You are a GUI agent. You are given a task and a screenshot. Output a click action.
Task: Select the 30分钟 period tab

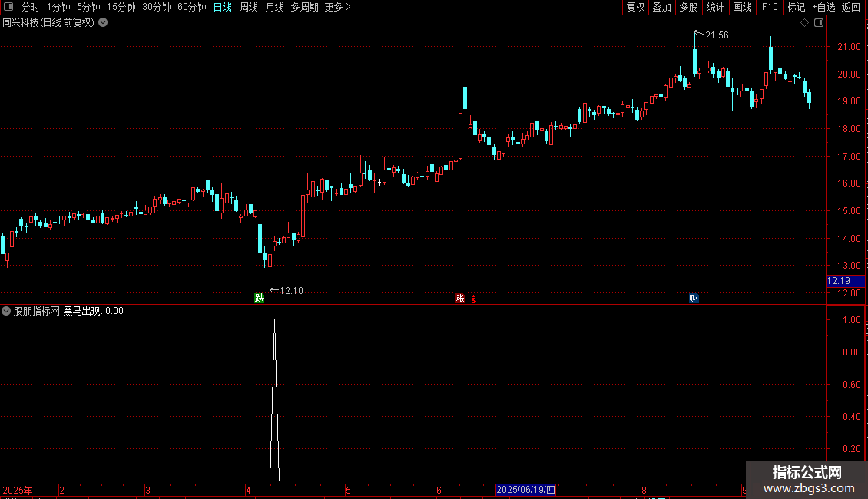point(156,7)
